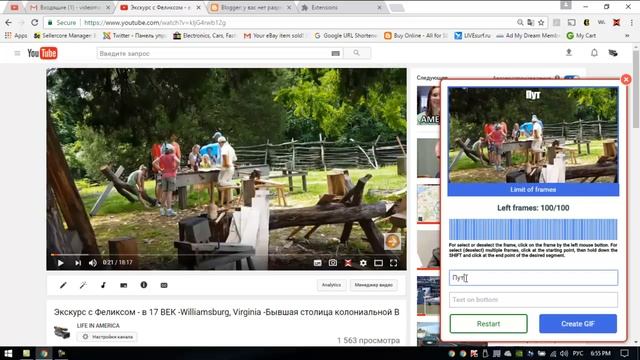Click the taskbar volume icon

point(564,353)
